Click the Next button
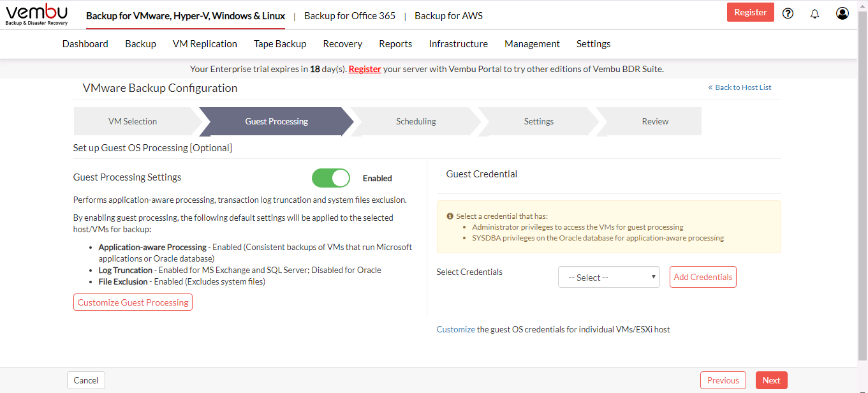This screenshot has width=868, height=393. click(772, 380)
